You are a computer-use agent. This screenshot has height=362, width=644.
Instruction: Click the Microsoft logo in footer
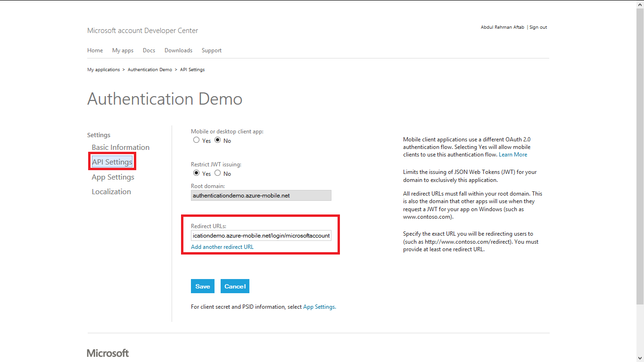tap(108, 353)
